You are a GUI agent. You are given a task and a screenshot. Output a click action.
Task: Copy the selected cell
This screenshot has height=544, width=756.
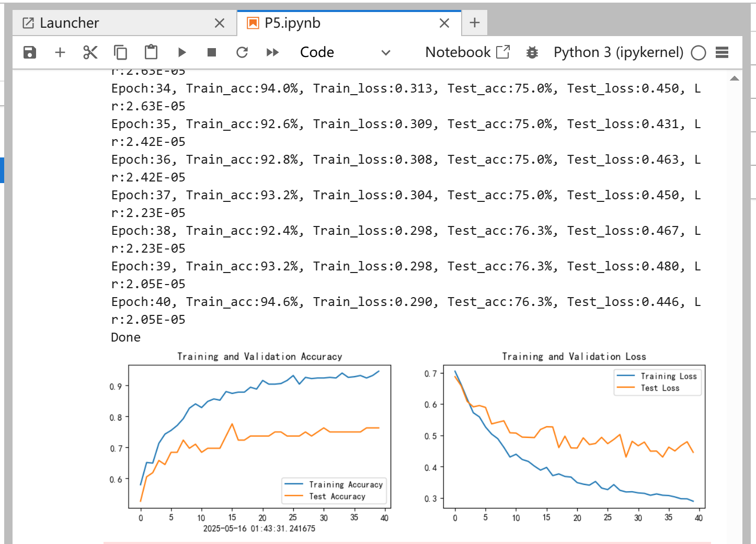[x=120, y=52]
